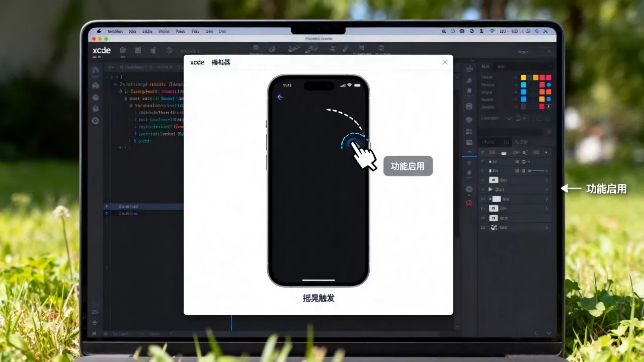Click the 摇晃触发 caption below the phone
Viewport: 644px width, 362px height.
coord(318,298)
